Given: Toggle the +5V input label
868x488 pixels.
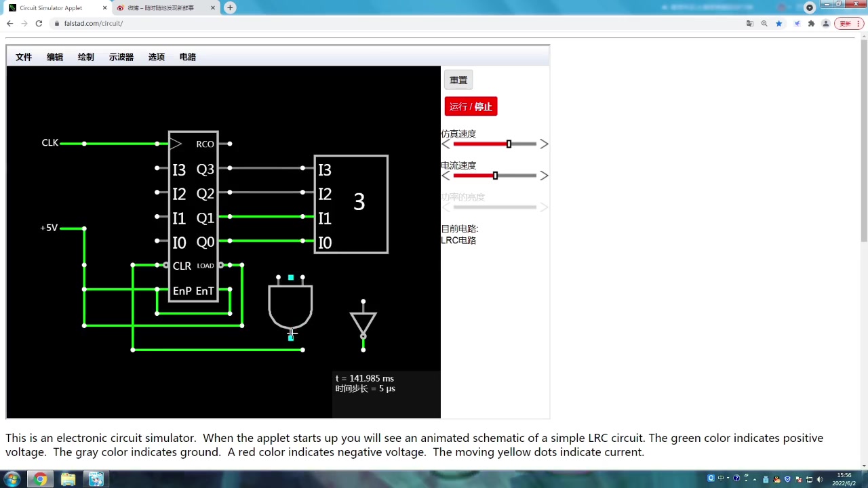Looking at the screenshot, I should (49, 228).
